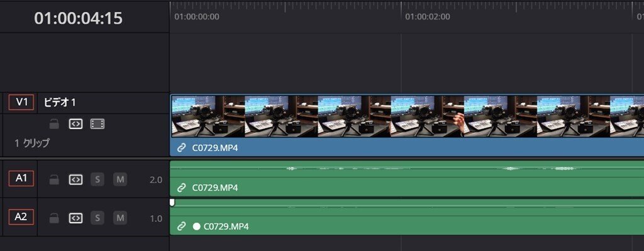Select the A1 audio track destination
The width and height of the screenshot is (644, 251).
click(x=21, y=178)
